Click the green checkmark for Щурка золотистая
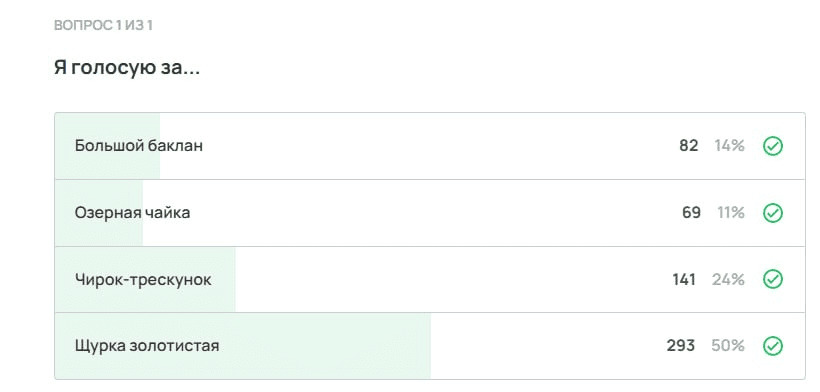The image size is (820, 392). click(773, 346)
